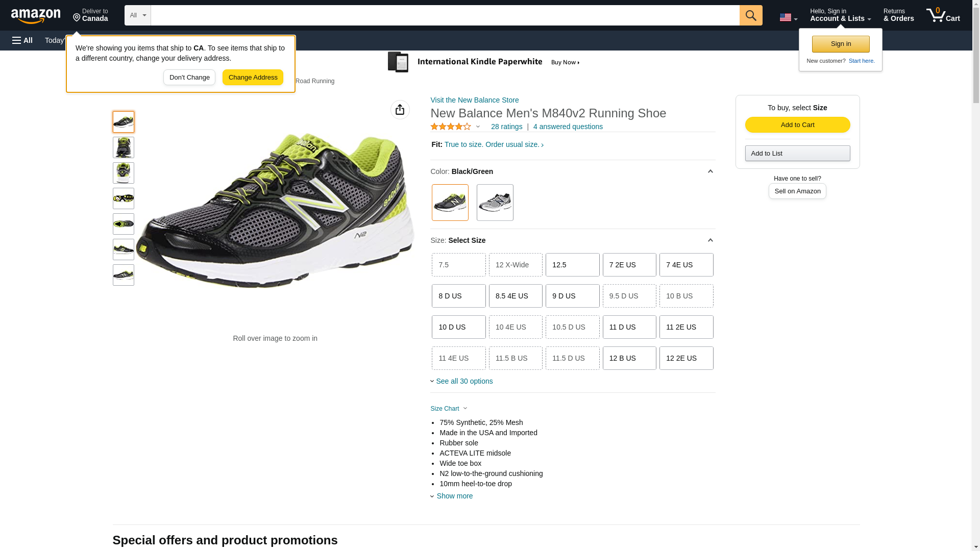The height and width of the screenshot is (551, 980).
Task: Open the US flag language selector
Action: (788, 17)
